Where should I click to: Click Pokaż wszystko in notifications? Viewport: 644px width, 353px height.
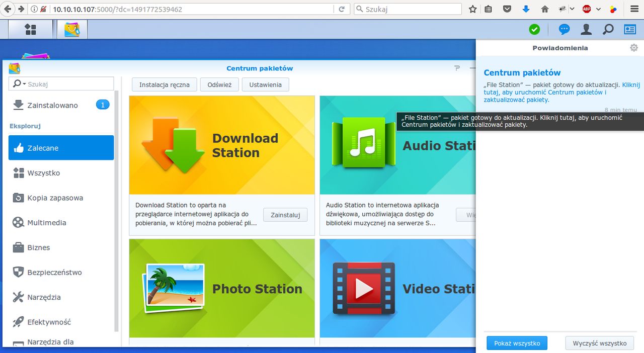pyautogui.click(x=517, y=343)
